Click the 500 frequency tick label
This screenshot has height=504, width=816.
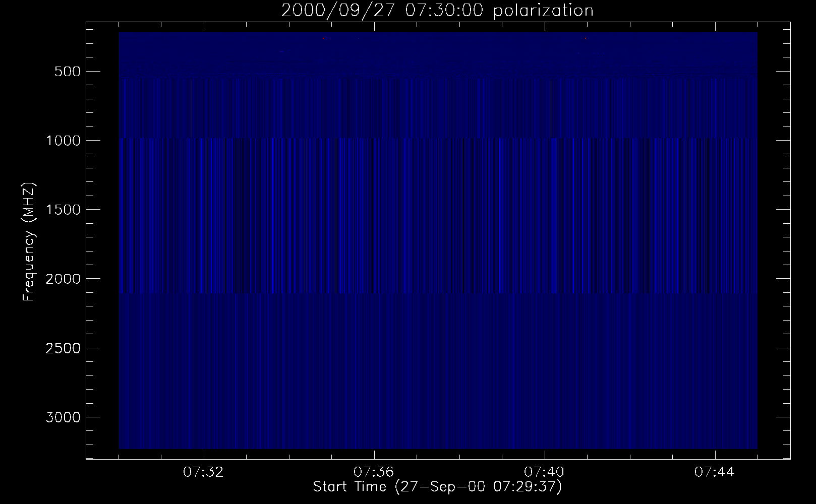[x=67, y=72]
